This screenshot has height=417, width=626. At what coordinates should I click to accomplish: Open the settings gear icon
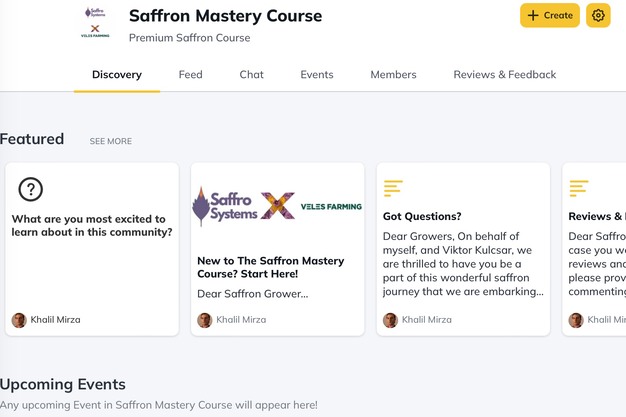pos(598,15)
